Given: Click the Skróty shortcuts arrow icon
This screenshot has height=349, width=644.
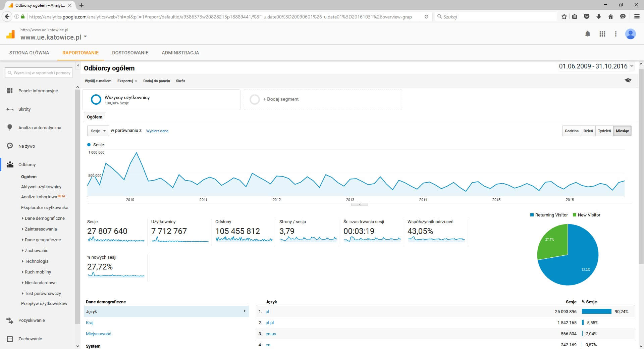Looking at the screenshot, I should pyautogui.click(x=10, y=109).
